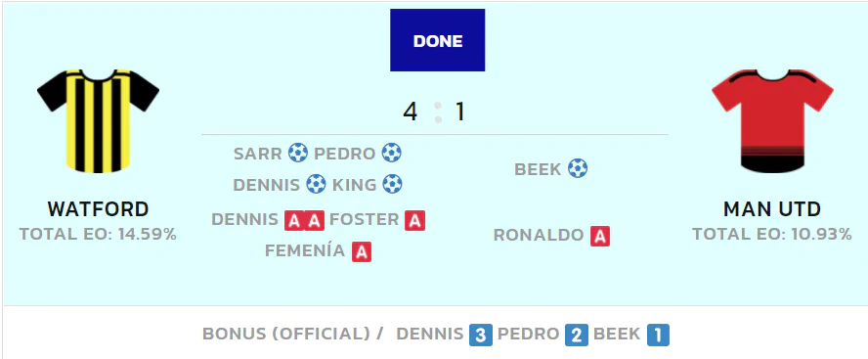Screen dimensions: 868x359
Task: Click the blue DONE status button
Action: [x=437, y=40]
